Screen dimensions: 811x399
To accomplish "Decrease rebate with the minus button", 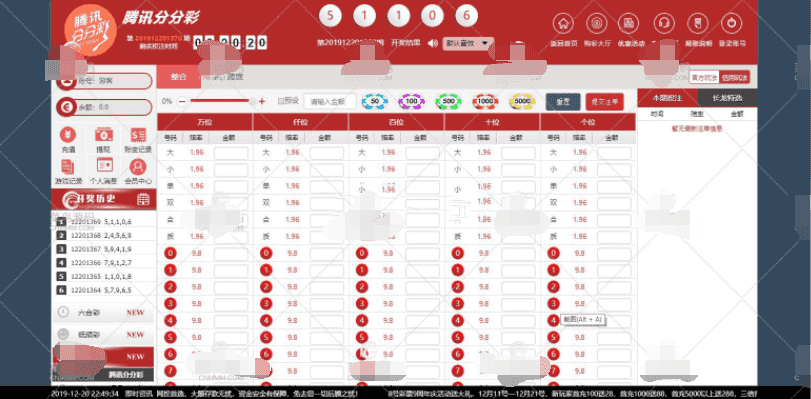I will coord(182,101).
